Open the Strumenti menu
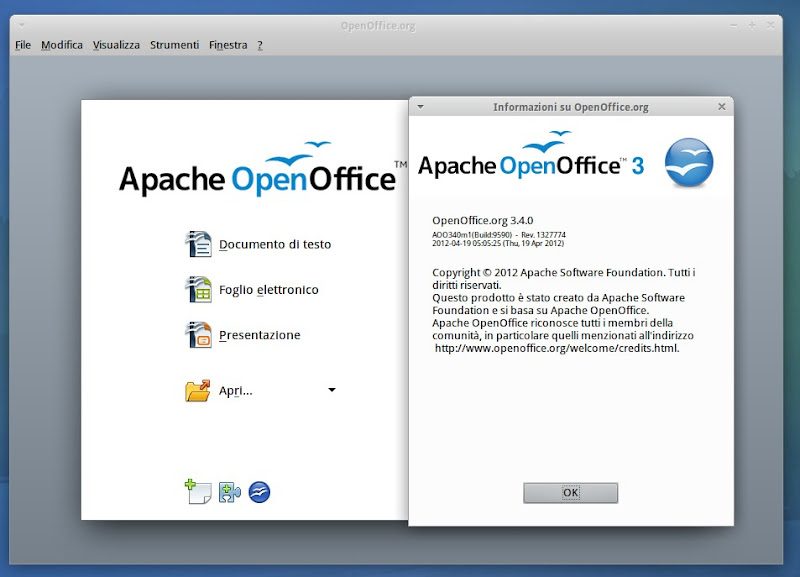 pyautogui.click(x=174, y=45)
